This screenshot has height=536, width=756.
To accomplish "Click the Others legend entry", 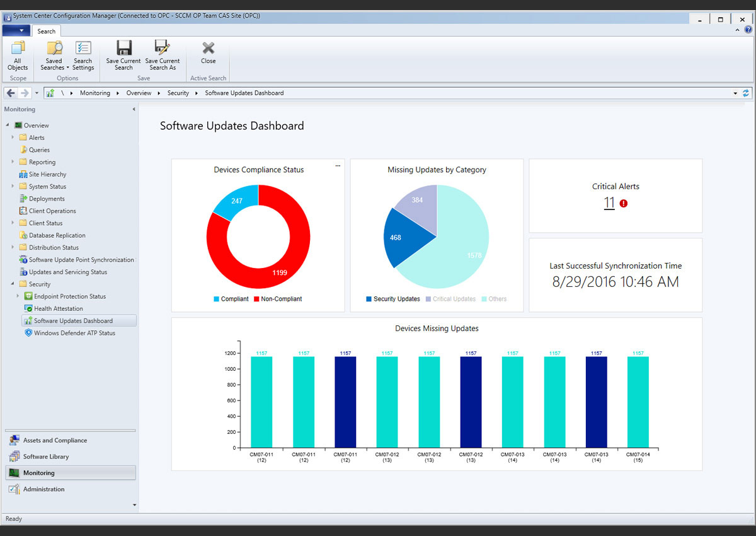I will coord(494,299).
